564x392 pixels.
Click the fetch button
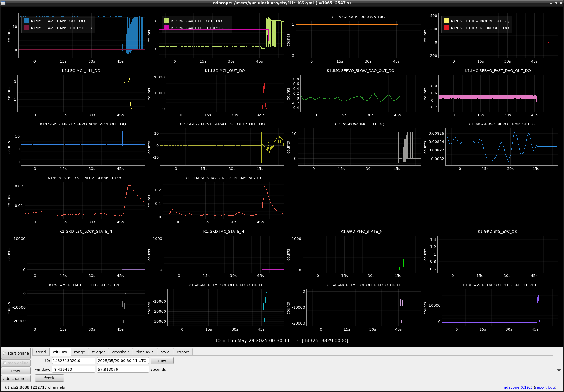pos(49,378)
